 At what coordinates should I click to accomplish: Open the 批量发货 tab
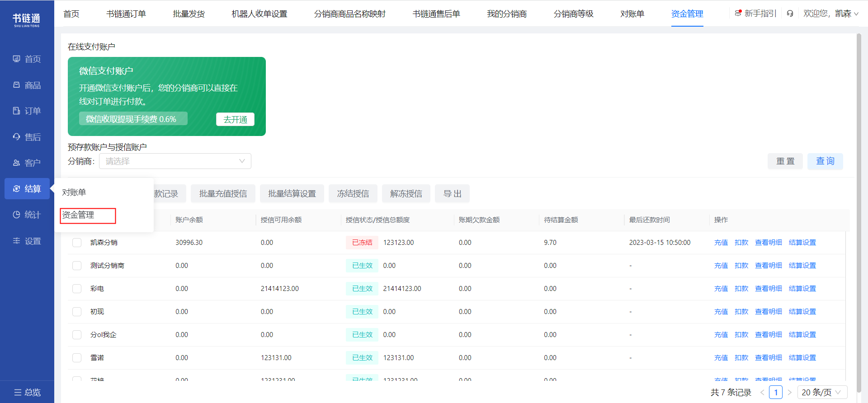(x=189, y=14)
